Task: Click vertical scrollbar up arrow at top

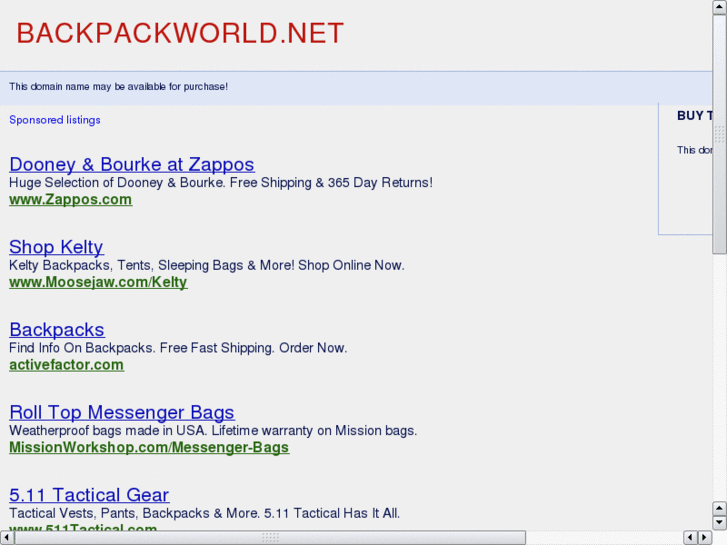Action: click(x=720, y=7)
